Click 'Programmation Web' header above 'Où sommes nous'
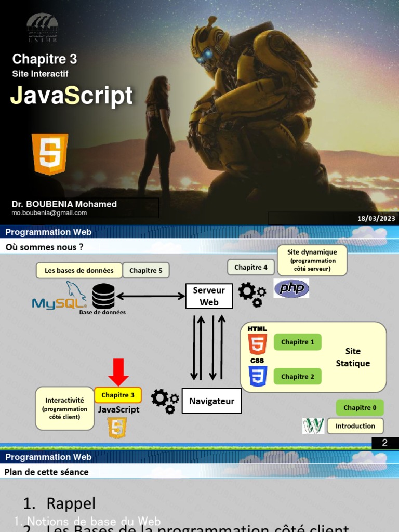The image size is (399, 532). pyautogui.click(x=48, y=232)
